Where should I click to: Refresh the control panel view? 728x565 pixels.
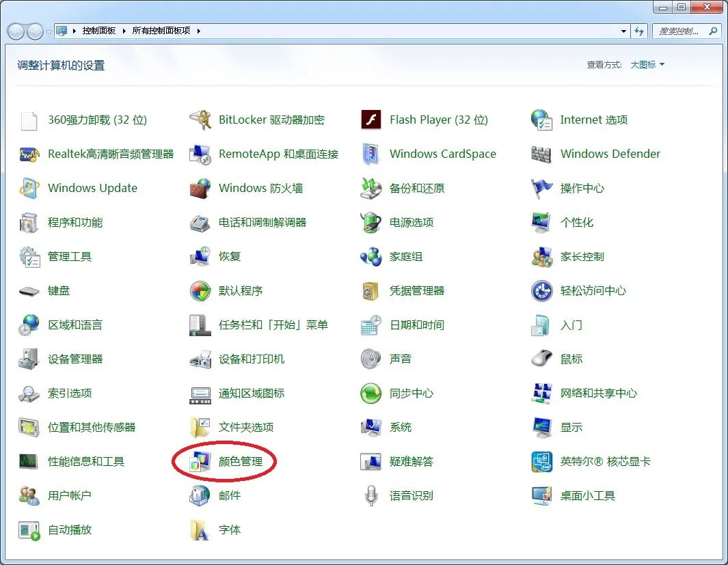tap(639, 31)
